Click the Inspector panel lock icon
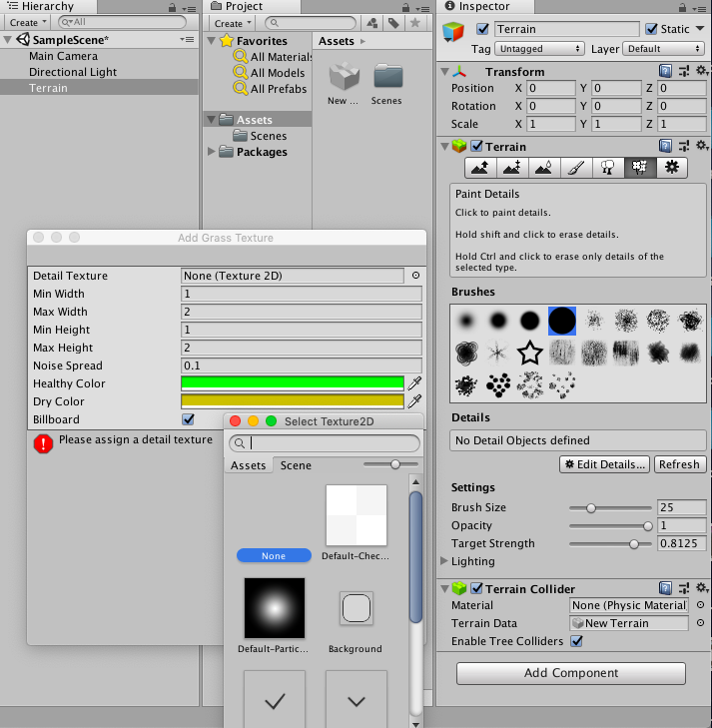 pos(682,7)
